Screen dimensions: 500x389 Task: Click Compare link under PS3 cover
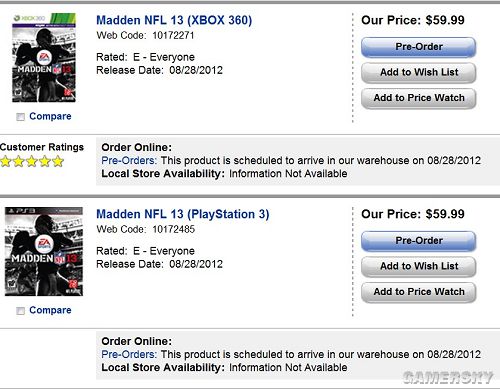tap(50, 310)
